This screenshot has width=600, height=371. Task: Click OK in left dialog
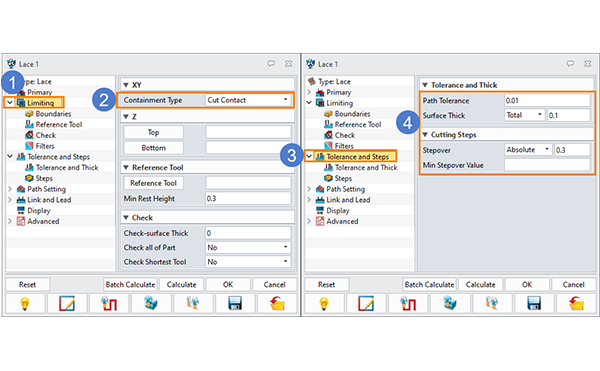228,285
